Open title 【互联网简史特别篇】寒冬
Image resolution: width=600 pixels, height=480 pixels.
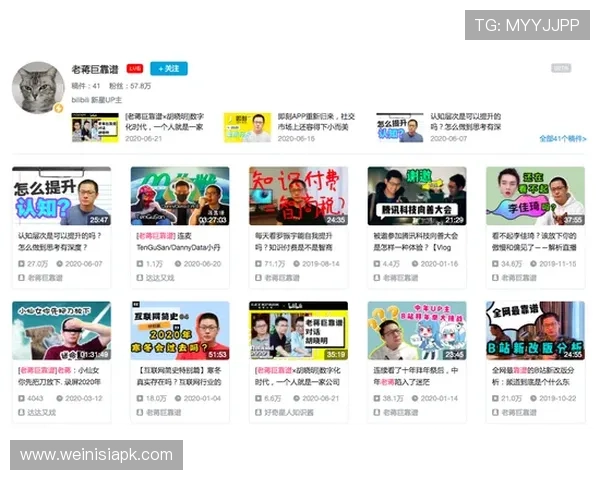(179, 376)
